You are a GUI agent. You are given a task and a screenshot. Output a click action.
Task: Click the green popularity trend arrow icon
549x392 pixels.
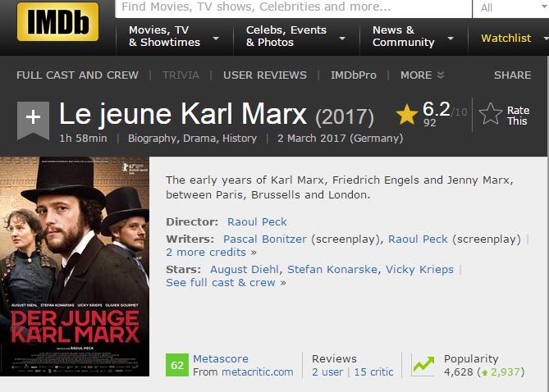(x=423, y=365)
